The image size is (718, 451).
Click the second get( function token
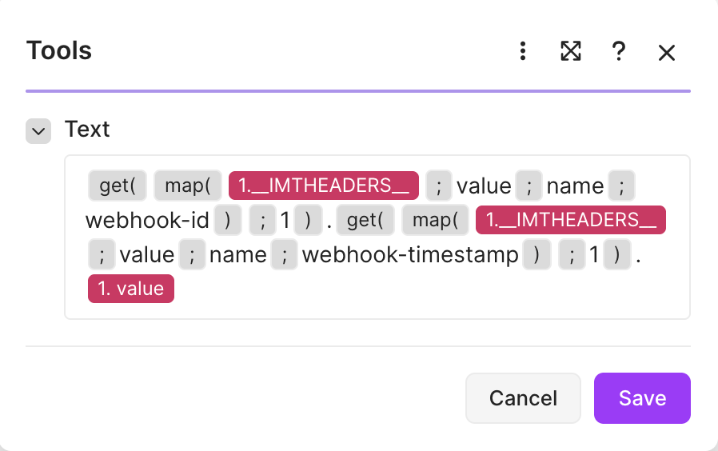pyautogui.click(x=365, y=220)
